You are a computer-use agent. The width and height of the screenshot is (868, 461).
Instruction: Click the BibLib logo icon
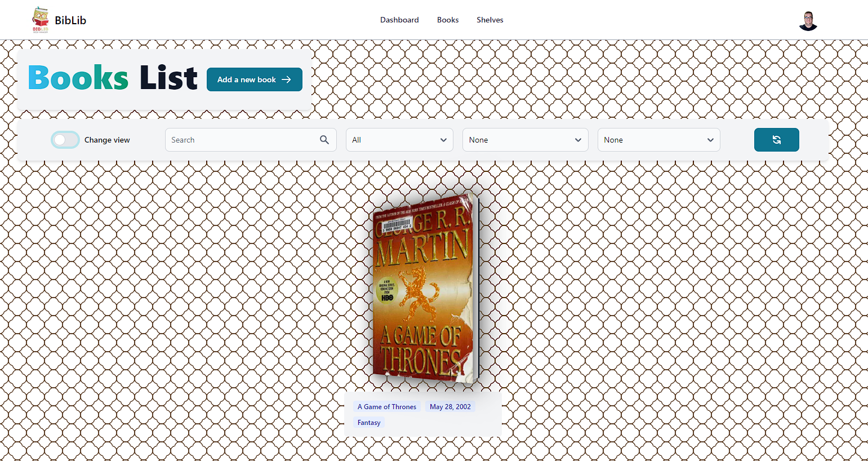tap(41, 20)
